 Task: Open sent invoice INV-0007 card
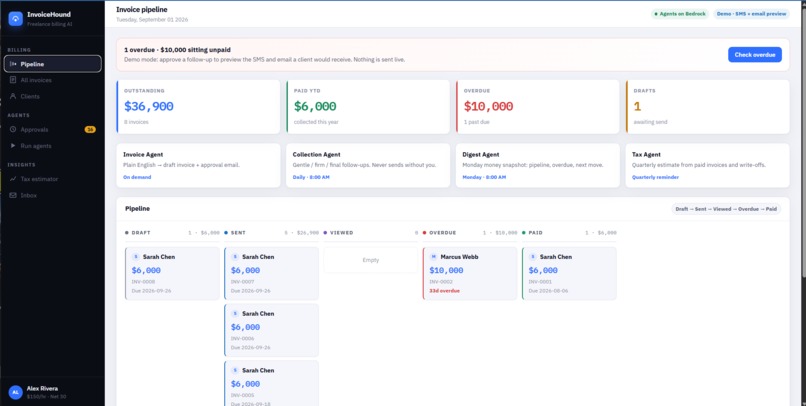click(271, 273)
